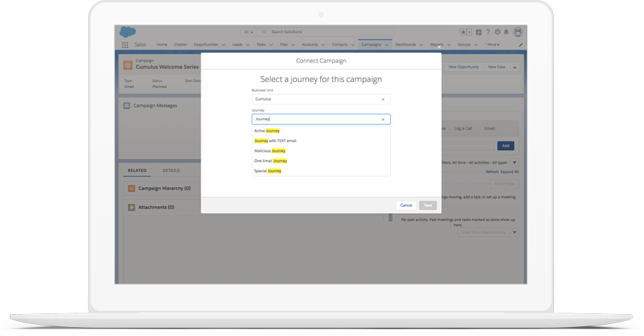Click the blue Add button
The image size is (644, 336).
[x=506, y=146]
